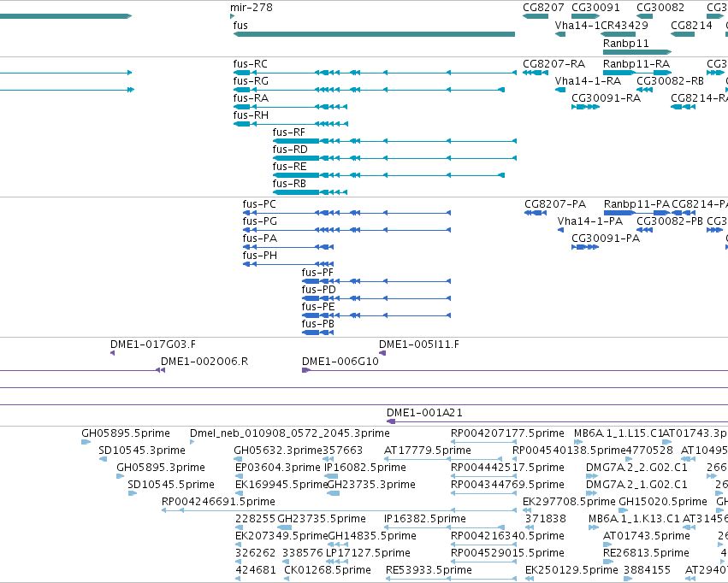Select the CG8207-RA transcript
The image size is (728, 583).
coord(536,73)
